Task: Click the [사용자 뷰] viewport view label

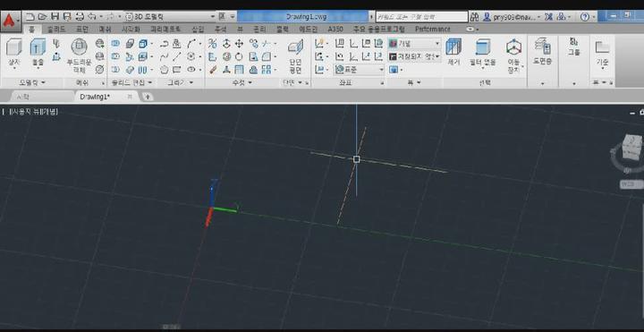Action: point(26,111)
